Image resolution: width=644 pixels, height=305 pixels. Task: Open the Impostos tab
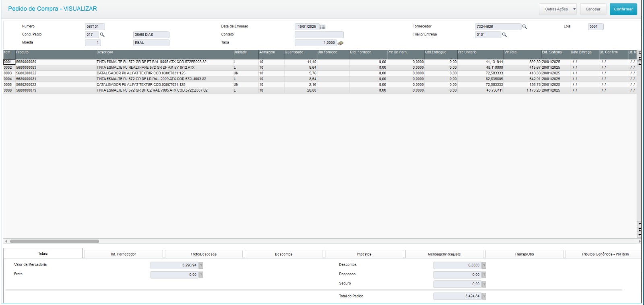364,254
